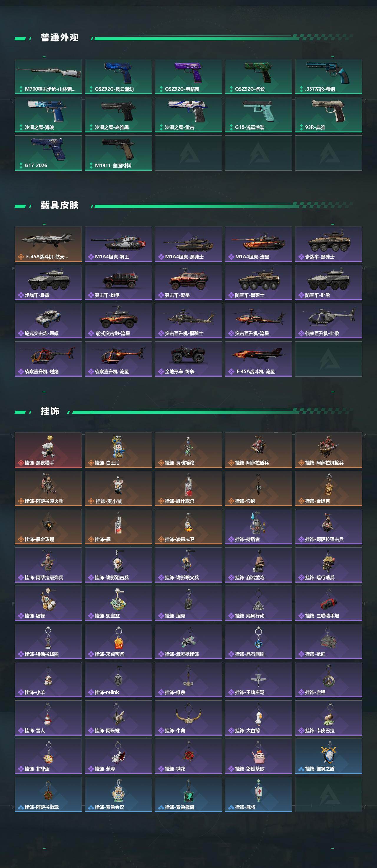Viewport: 377px width, 868px height.
Task: Choose the M1A4坦克-狮王 tank skin
Action: coord(118,244)
